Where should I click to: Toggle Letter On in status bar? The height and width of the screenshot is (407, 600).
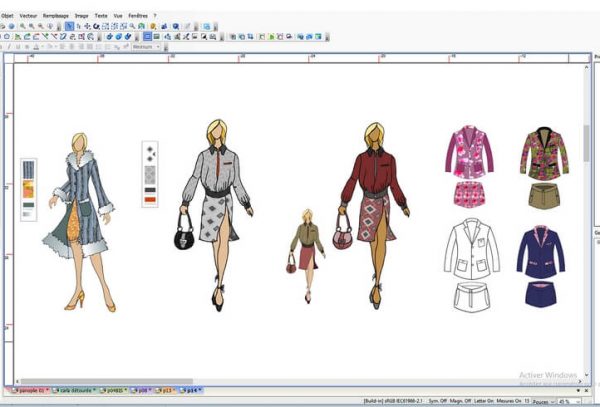(x=484, y=401)
